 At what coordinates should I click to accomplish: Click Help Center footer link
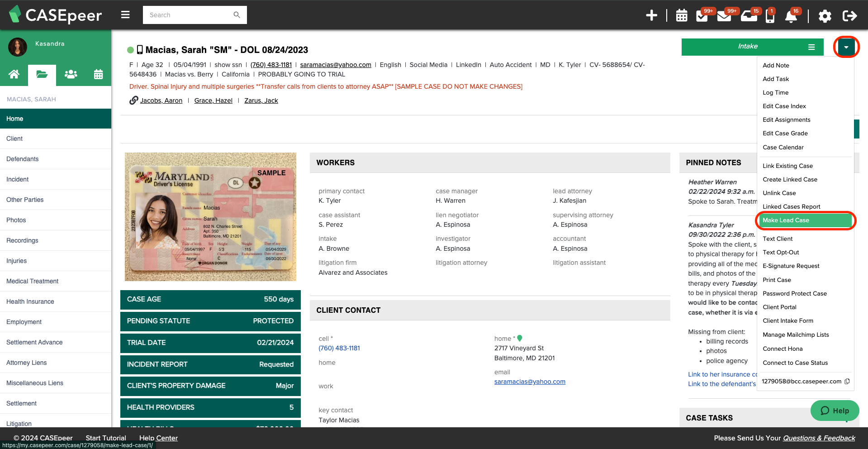coord(158,438)
